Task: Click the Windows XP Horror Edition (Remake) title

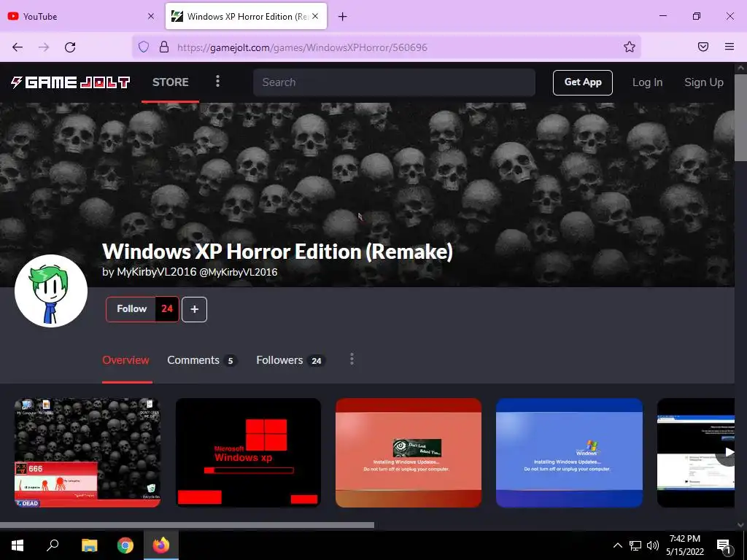Action: coord(277,252)
